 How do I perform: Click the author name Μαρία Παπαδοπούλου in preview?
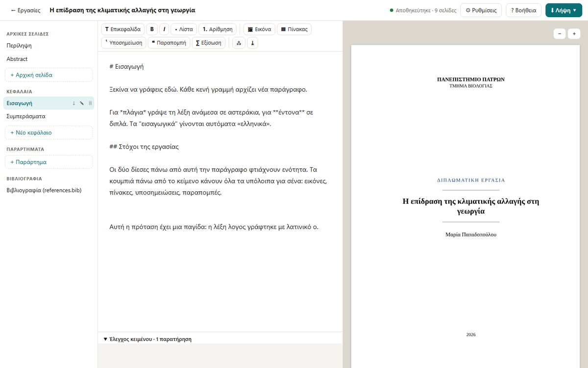(471, 235)
